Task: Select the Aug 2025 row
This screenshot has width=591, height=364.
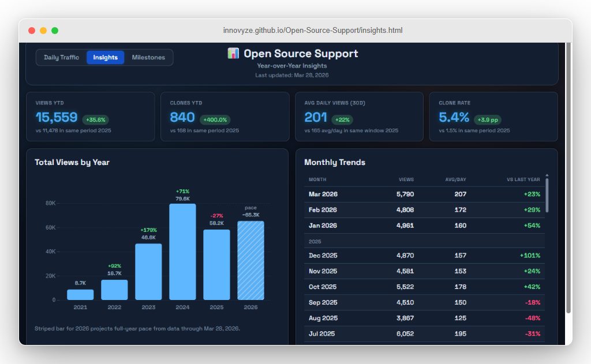Action: click(x=424, y=318)
